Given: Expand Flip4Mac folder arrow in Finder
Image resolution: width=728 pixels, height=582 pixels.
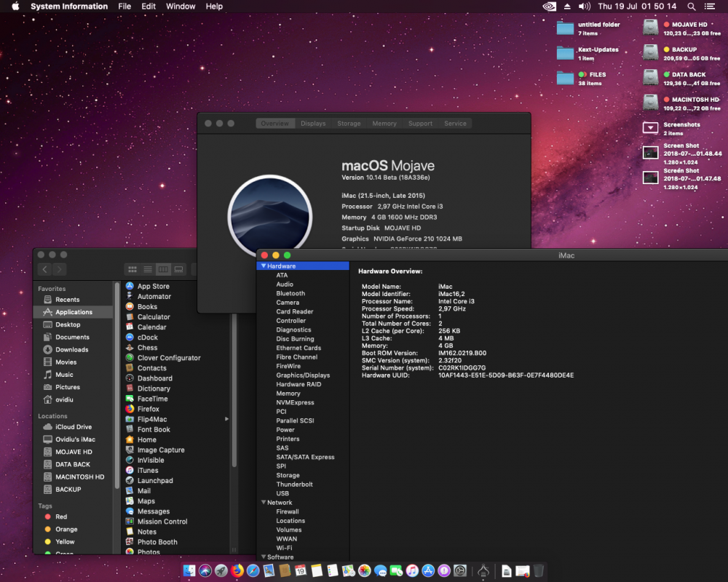Looking at the screenshot, I should click(x=226, y=419).
